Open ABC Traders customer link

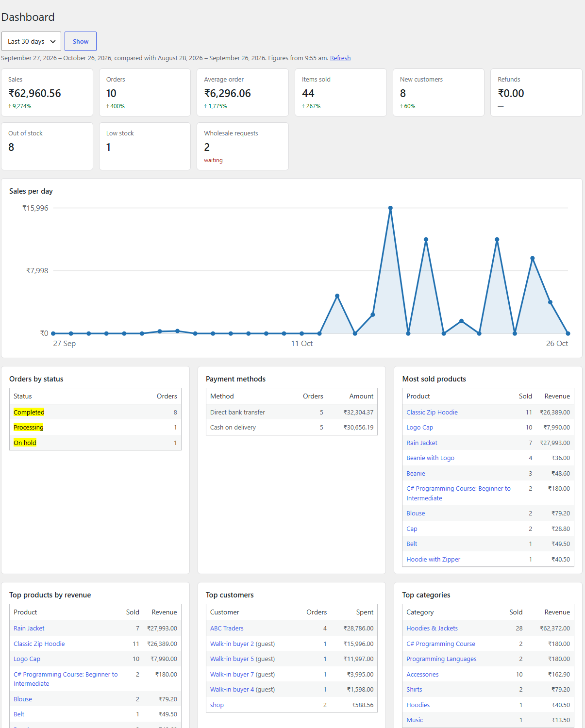coord(227,628)
